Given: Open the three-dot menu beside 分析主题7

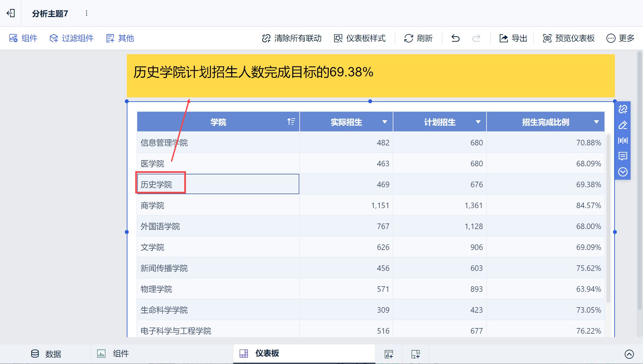Looking at the screenshot, I should (86, 13).
